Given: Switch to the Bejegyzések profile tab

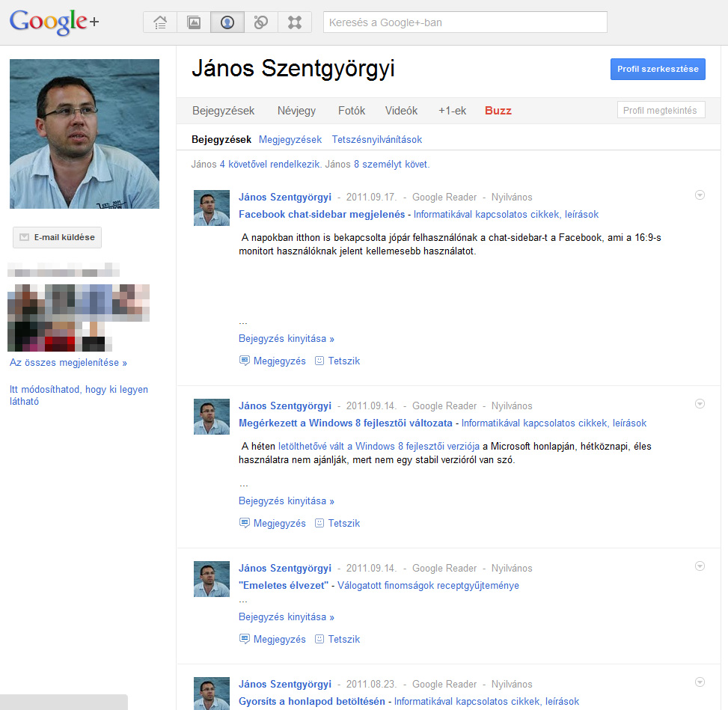Looking at the screenshot, I should [223, 111].
